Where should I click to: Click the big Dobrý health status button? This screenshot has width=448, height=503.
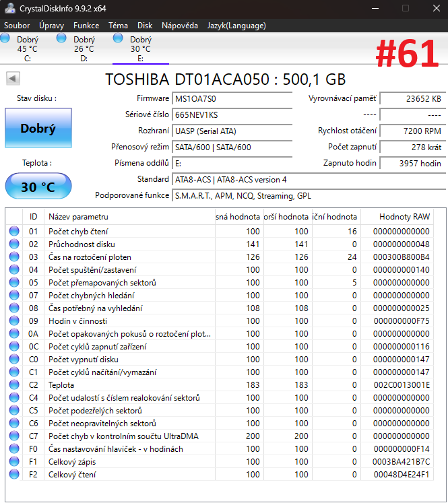tap(38, 128)
